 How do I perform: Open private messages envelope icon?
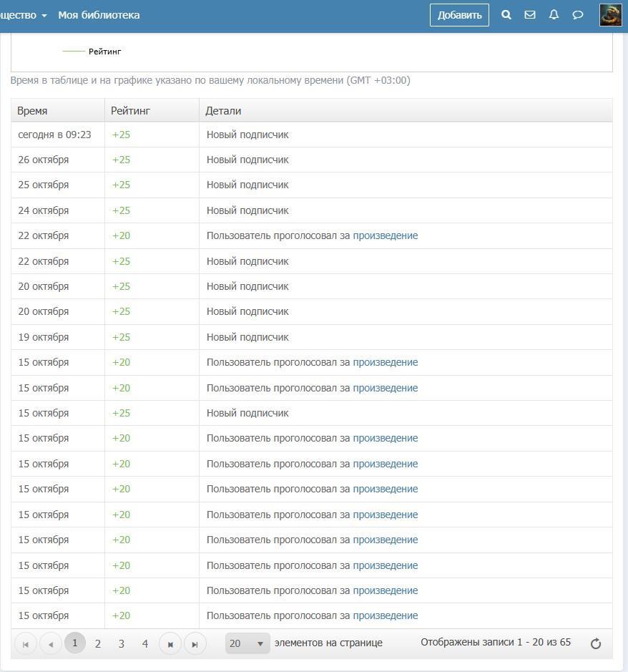point(530,15)
